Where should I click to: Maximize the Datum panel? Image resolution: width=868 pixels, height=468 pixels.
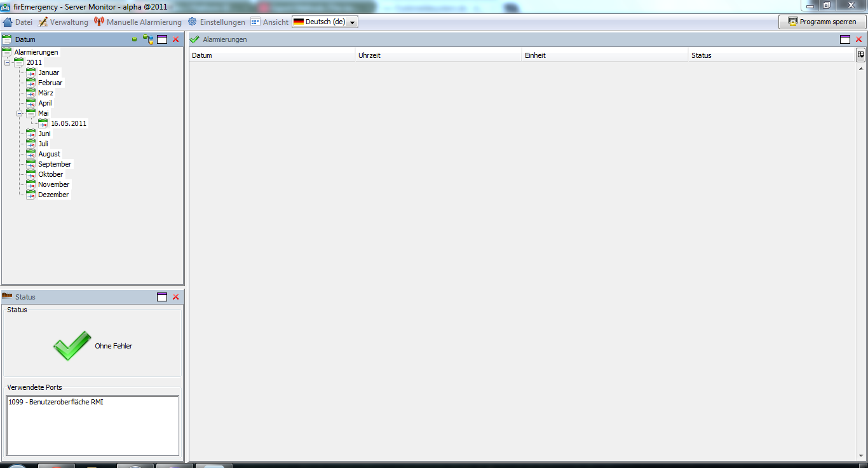click(162, 39)
